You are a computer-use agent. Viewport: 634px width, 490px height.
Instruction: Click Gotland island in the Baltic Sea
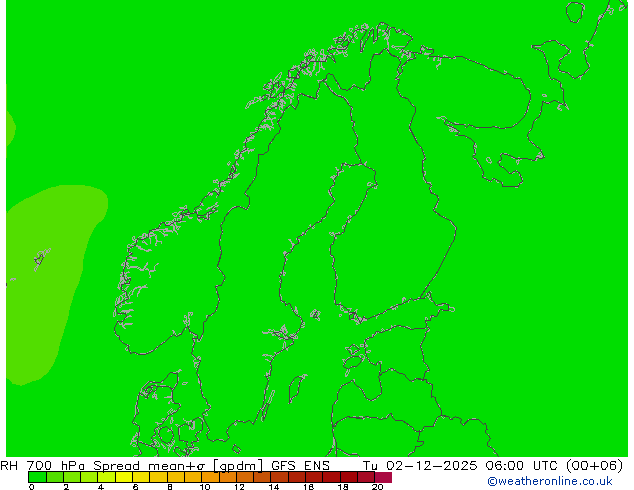click(x=297, y=388)
